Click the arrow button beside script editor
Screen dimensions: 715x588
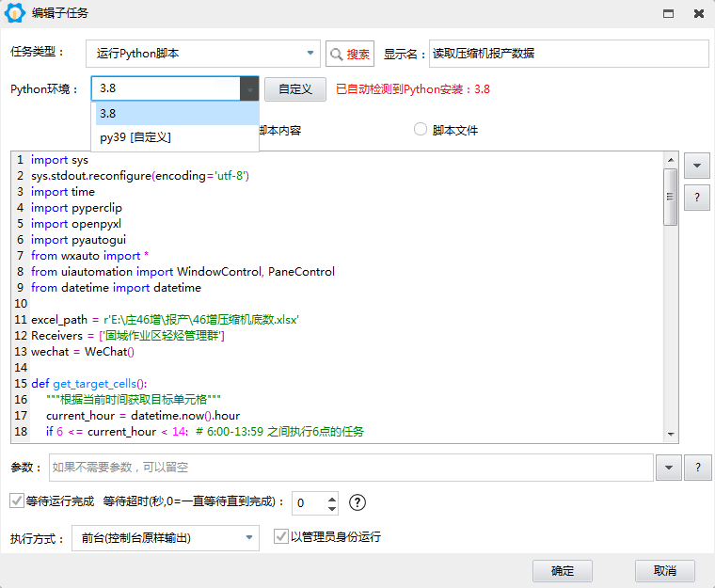click(696, 166)
